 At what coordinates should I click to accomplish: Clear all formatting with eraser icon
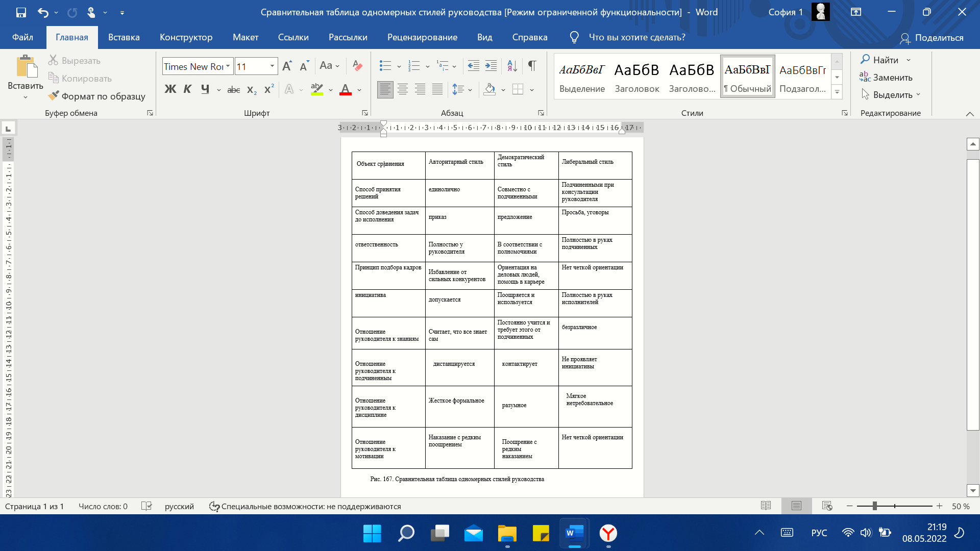[x=357, y=66]
